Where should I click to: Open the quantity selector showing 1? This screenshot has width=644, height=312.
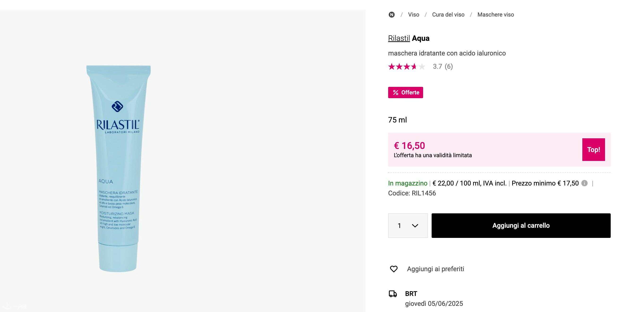coord(408,226)
